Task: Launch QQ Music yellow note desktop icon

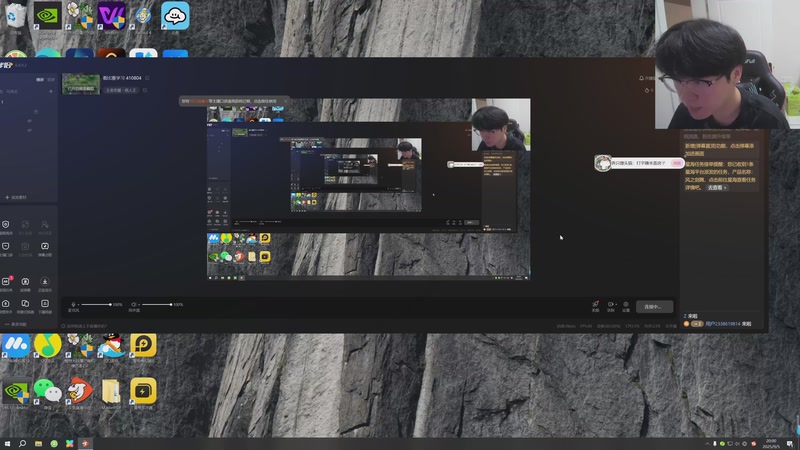Action: (47, 345)
